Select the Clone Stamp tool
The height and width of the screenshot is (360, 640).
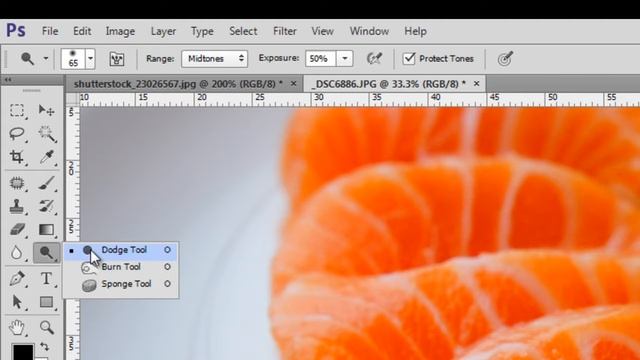17,207
